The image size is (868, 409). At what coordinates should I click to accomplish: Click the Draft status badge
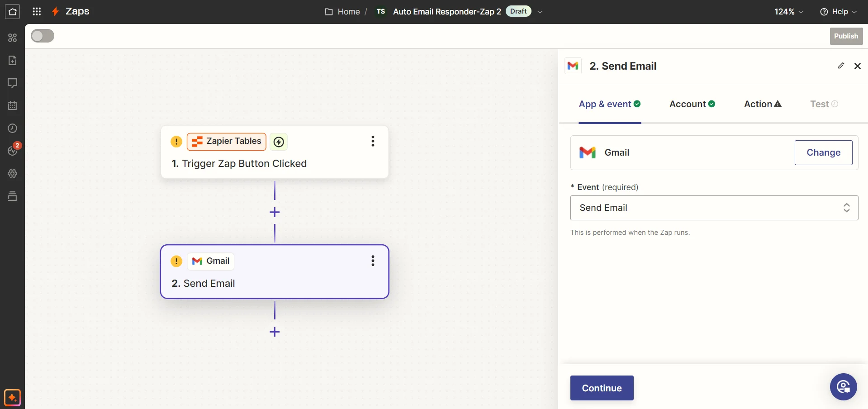coord(518,11)
